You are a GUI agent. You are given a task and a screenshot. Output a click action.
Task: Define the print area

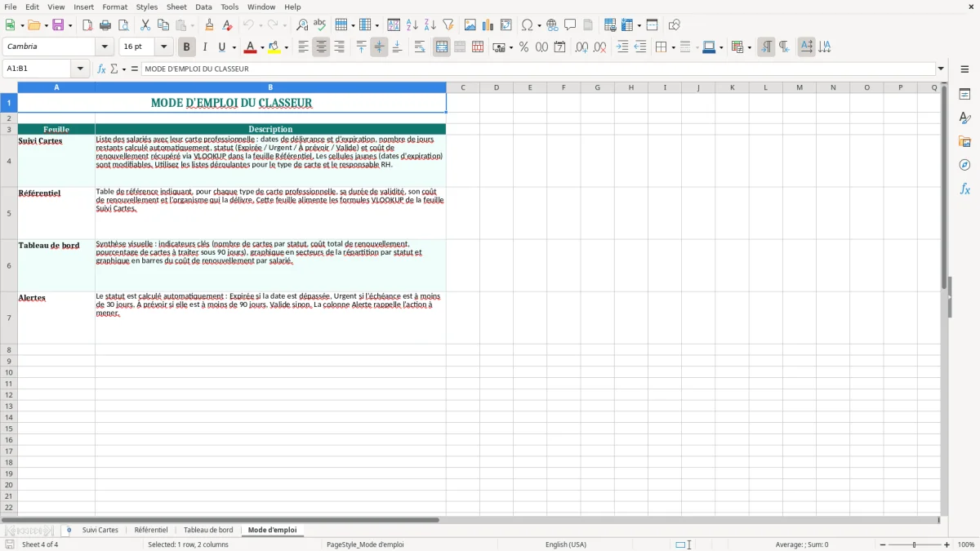pos(610,25)
